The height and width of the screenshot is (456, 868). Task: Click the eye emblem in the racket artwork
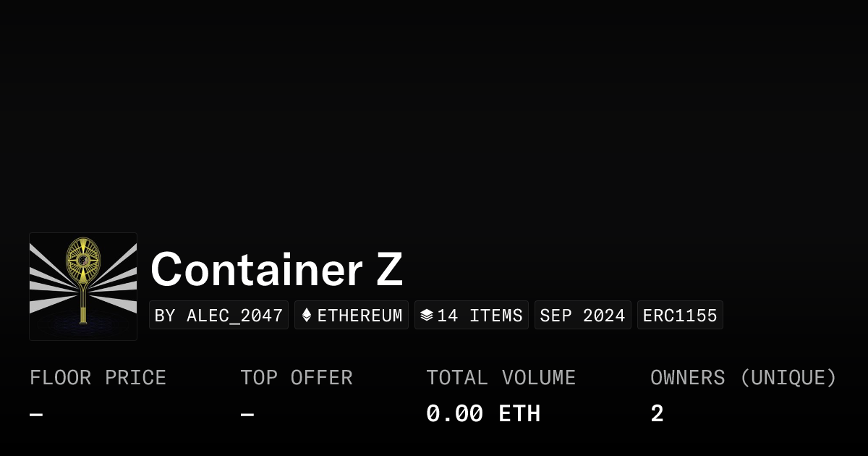[x=83, y=259]
